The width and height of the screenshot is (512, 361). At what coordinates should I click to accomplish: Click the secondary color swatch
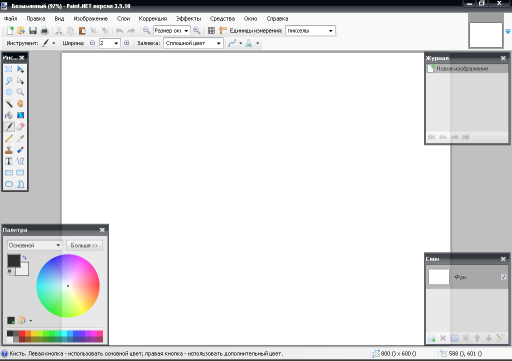pos(24,271)
